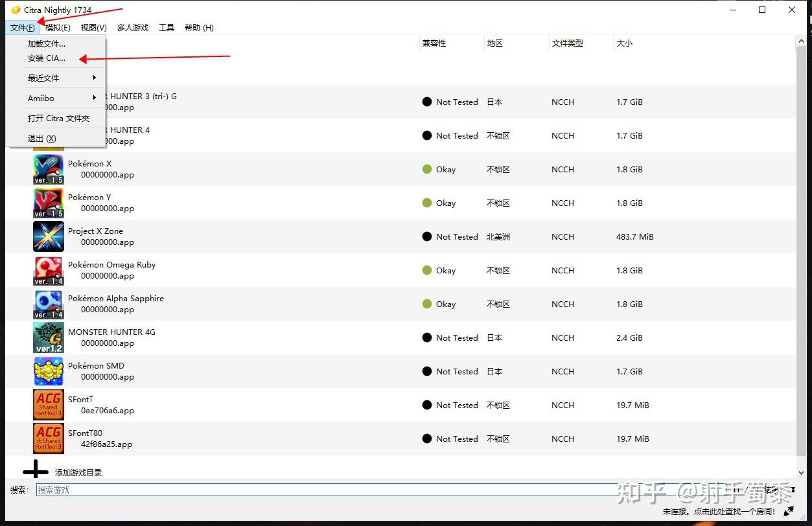Click the Okay dot for Pokémon Alpha Sapphire

tap(427, 304)
